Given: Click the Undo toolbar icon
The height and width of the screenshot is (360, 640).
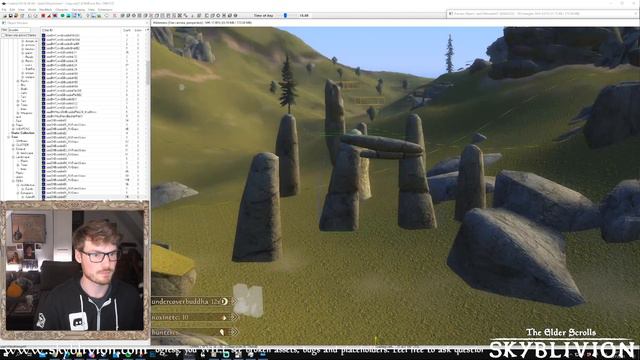Looking at the screenshot, I should tap(30, 16).
